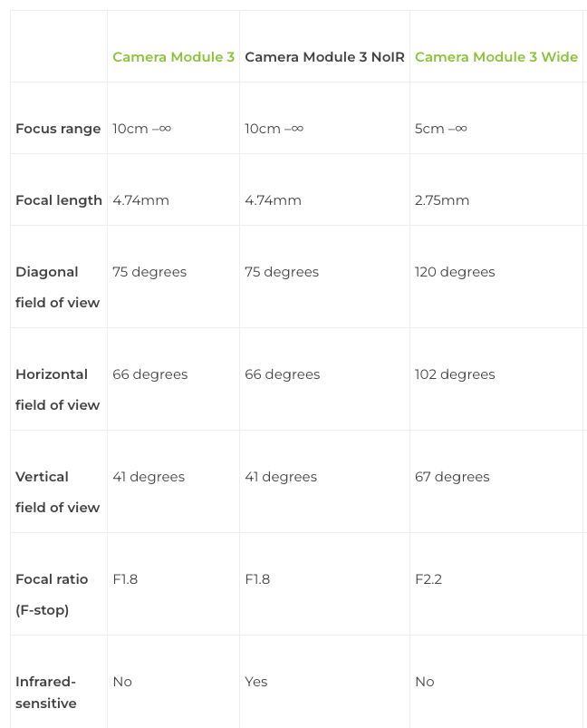This screenshot has height=728, width=587.
Task: Select the Focal length row label
Action: [59, 200]
